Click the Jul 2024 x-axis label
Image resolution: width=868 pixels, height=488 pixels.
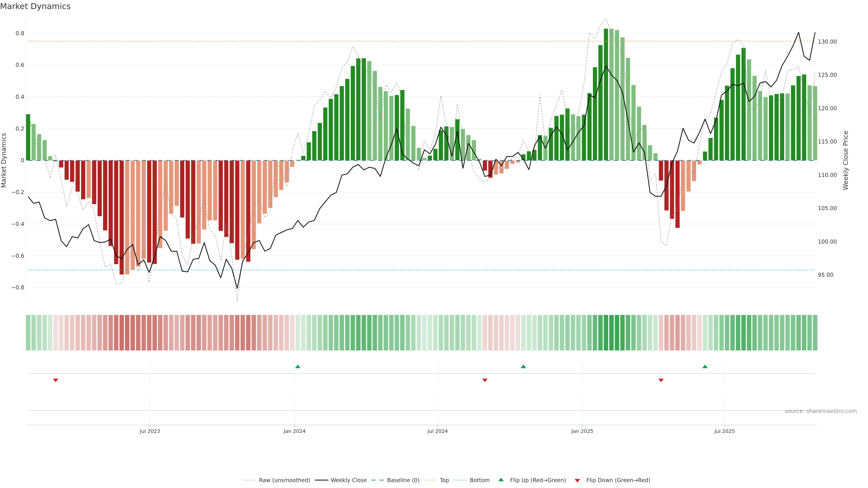[x=437, y=431]
